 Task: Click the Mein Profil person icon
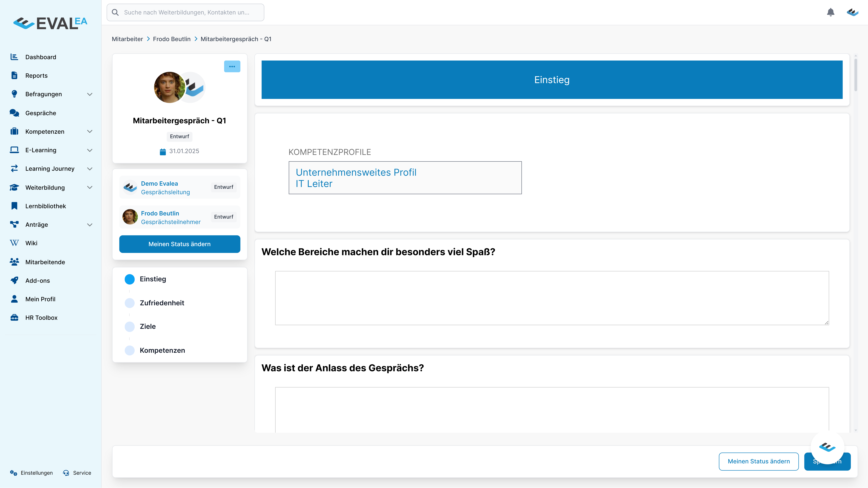pos(14,299)
